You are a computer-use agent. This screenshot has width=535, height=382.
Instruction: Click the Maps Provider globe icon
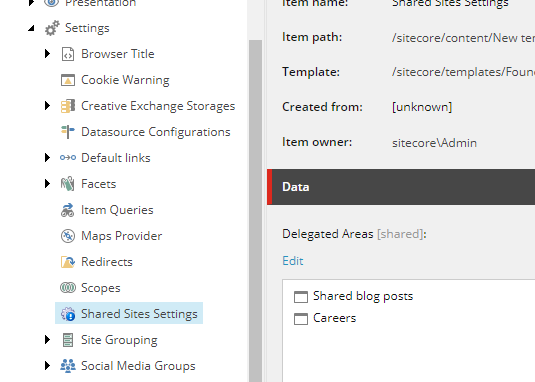(x=68, y=236)
